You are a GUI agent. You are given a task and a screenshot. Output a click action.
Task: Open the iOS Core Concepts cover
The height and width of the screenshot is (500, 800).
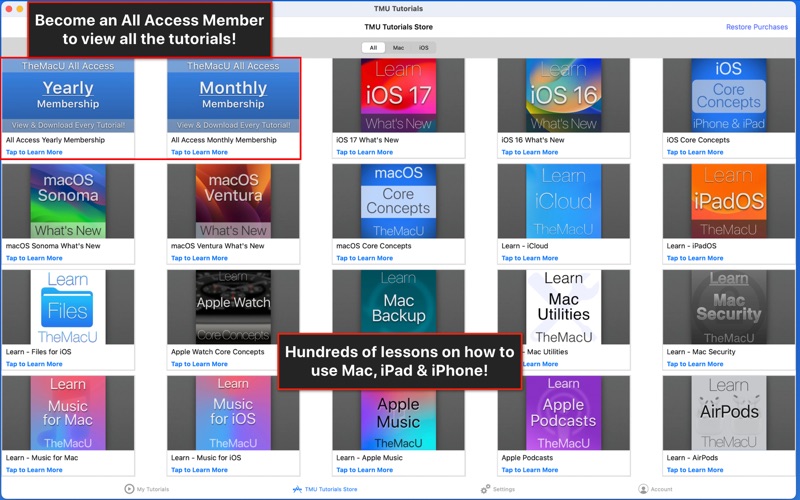click(x=729, y=95)
